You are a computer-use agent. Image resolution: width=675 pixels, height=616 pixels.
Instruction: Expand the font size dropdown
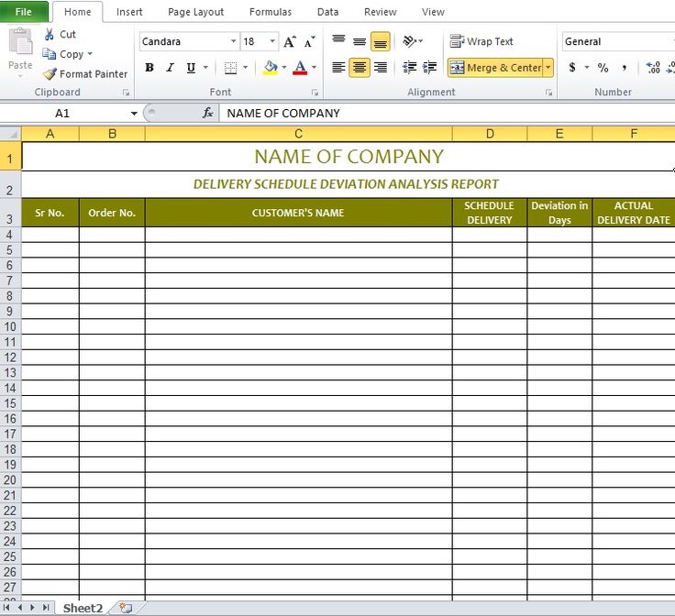point(272,42)
